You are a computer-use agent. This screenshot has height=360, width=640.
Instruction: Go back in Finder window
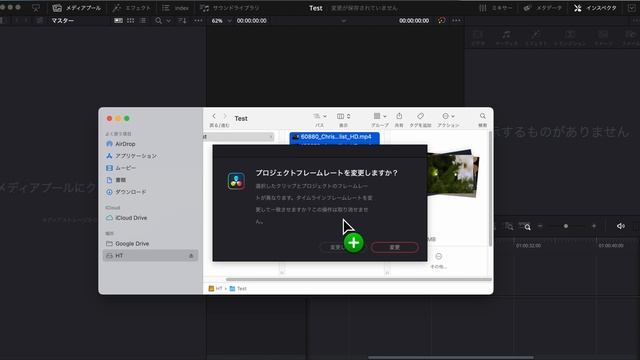(x=214, y=116)
